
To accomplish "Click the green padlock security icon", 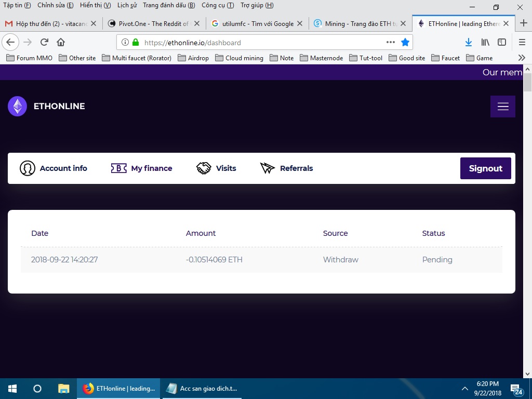I will coord(136,43).
